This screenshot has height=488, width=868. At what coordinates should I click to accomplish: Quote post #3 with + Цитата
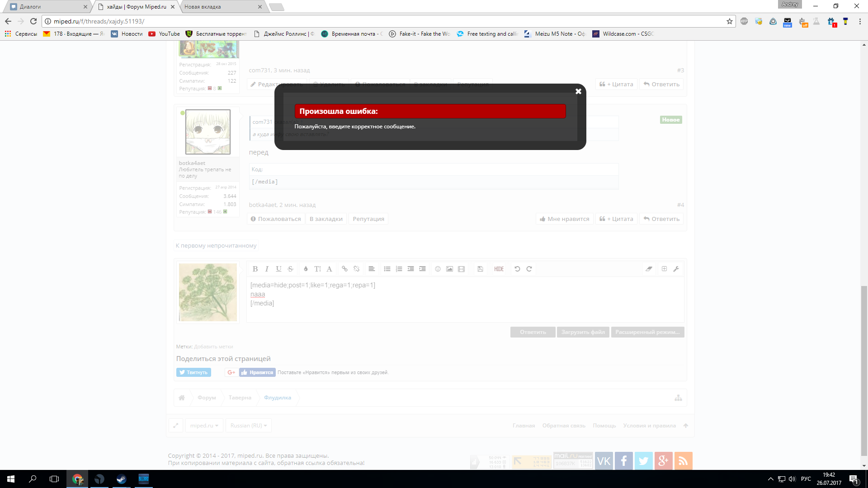tap(616, 84)
